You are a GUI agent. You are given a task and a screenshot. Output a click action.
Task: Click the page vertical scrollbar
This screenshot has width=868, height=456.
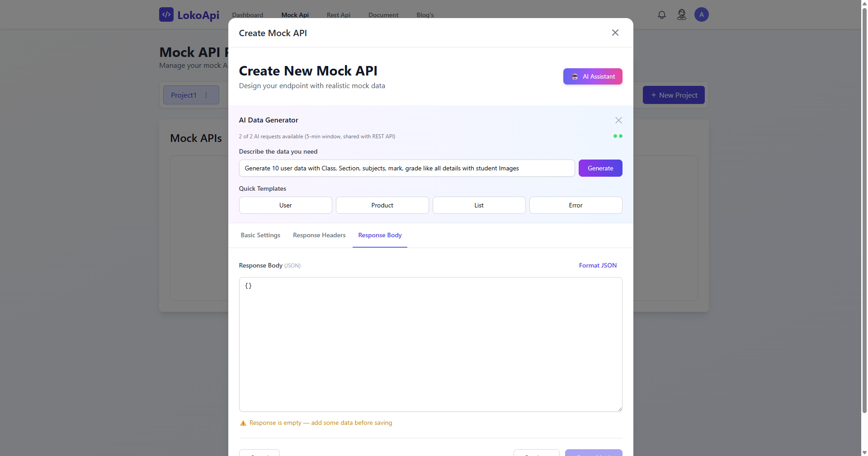tap(864, 208)
